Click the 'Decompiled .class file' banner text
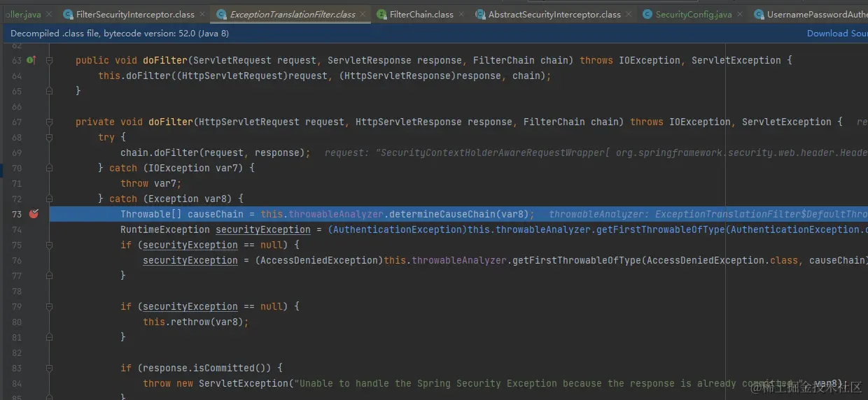 coord(120,33)
